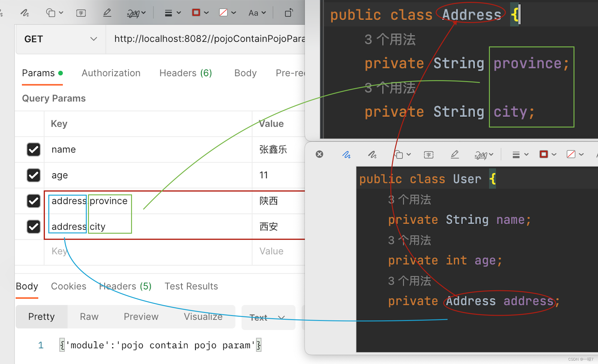The width and height of the screenshot is (598, 364).
Task: Open the Aa text style dropdown
Action: click(x=257, y=13)
